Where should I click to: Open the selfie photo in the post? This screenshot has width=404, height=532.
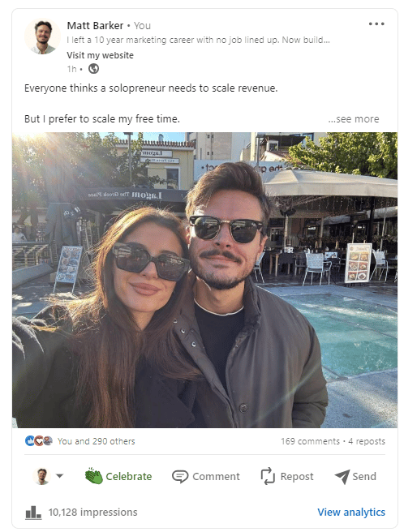click(204, 280)
